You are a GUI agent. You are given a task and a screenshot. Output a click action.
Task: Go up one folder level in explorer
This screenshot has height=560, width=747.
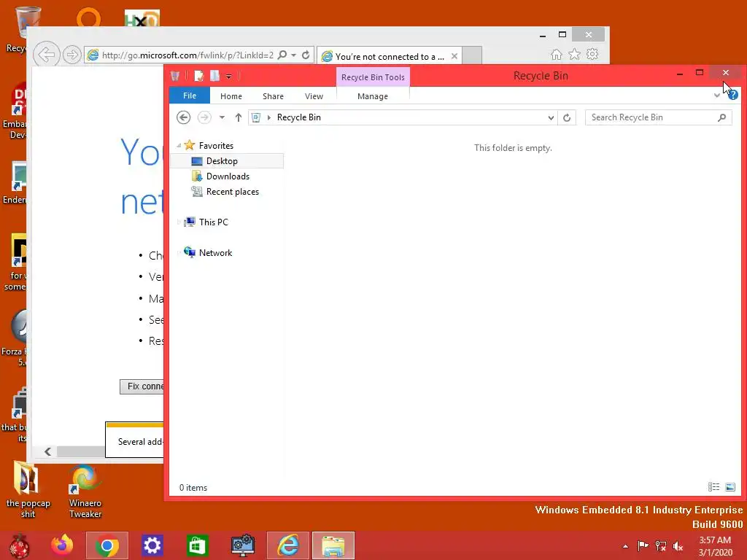pyautogui.click(x=239, y=117)
